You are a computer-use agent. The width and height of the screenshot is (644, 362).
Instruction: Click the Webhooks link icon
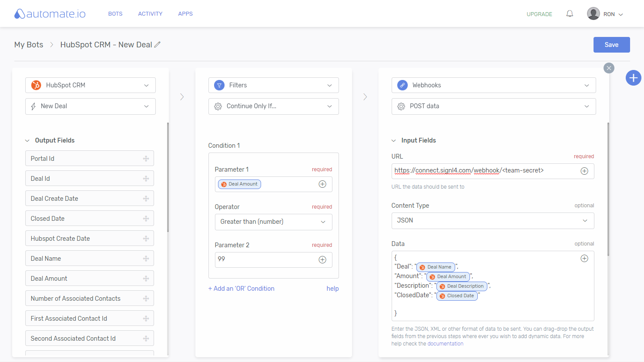[x=402, y=85]
